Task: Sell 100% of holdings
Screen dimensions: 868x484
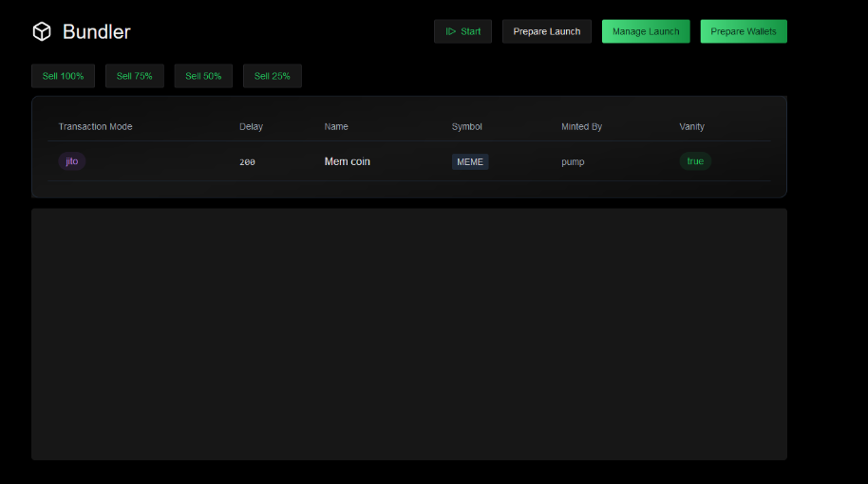Action: pos(63,76)
